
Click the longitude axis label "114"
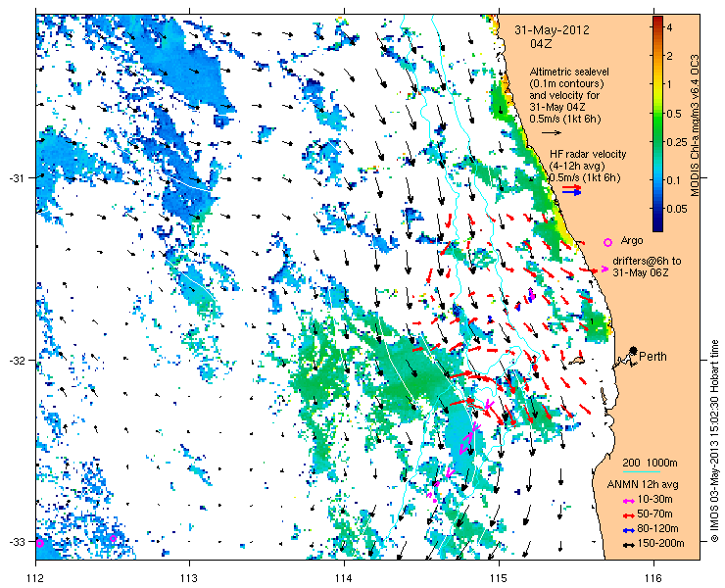344,578
